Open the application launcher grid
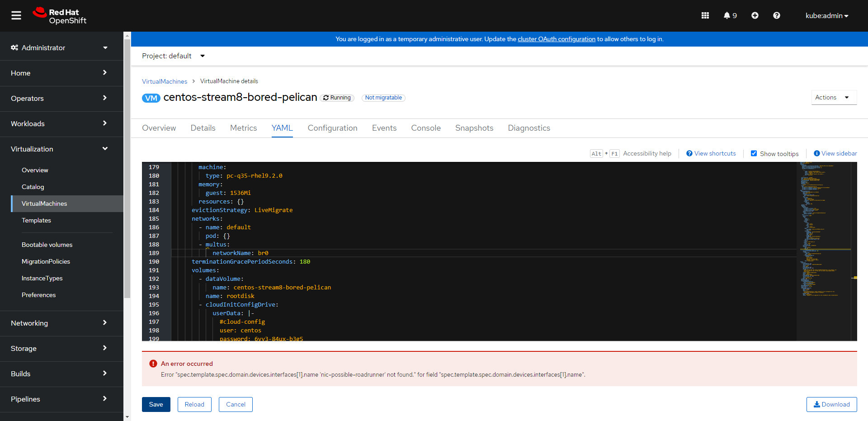This screenshot has width=868, height=421. pyautogui.click(x=705, y=15)
